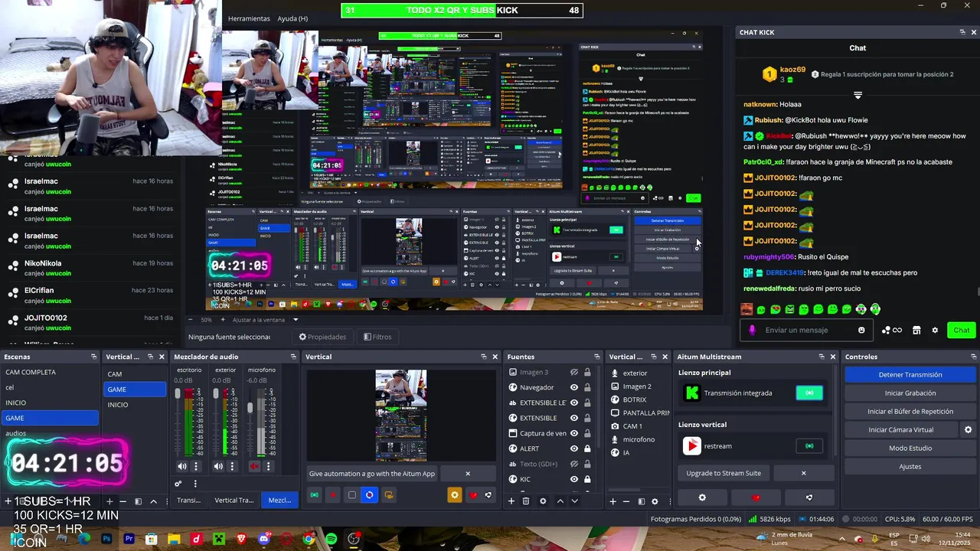Screen dimensions: 980x551
Task: Undock the Mezclador de audio panel
Action: click(x=292, y=357)
